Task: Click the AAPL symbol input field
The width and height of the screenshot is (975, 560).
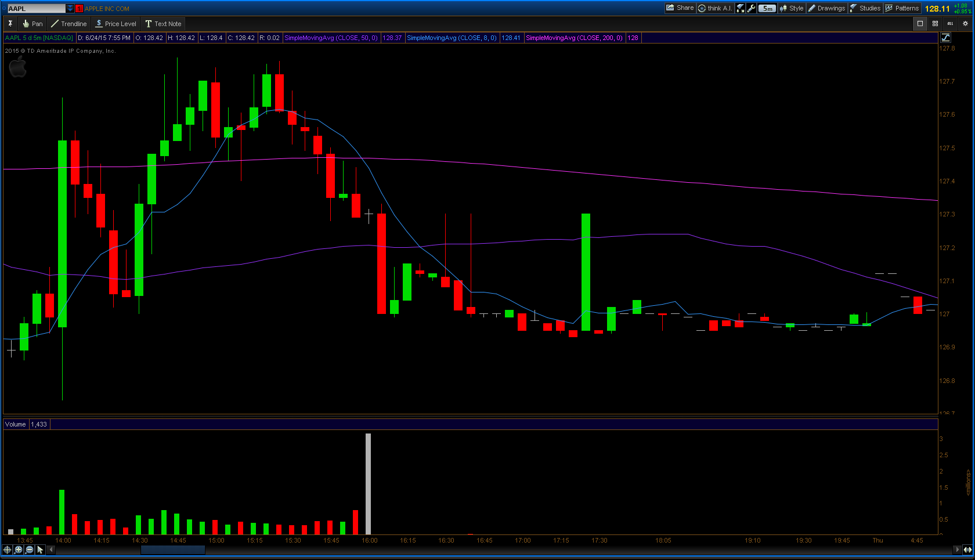Action: (36, 9)
